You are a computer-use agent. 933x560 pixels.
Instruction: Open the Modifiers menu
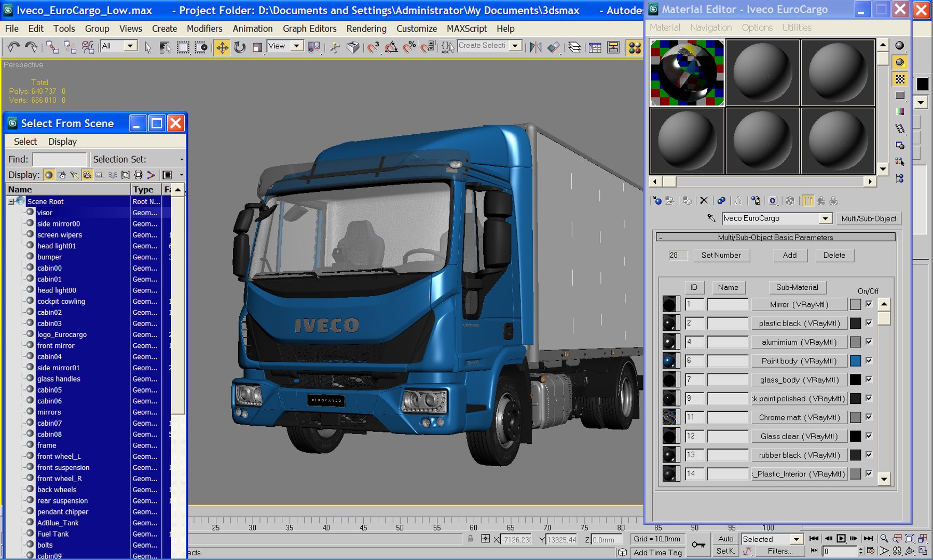click(204, 29)
